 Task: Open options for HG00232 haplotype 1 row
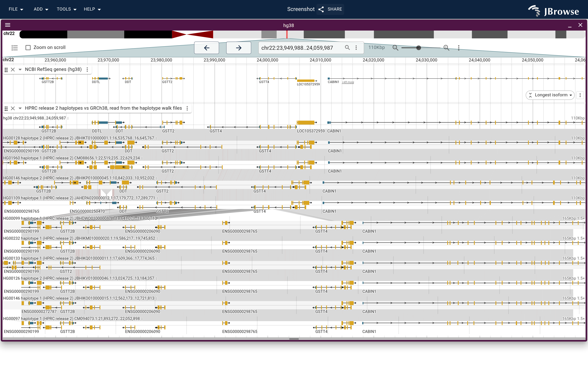click(157, 238)
